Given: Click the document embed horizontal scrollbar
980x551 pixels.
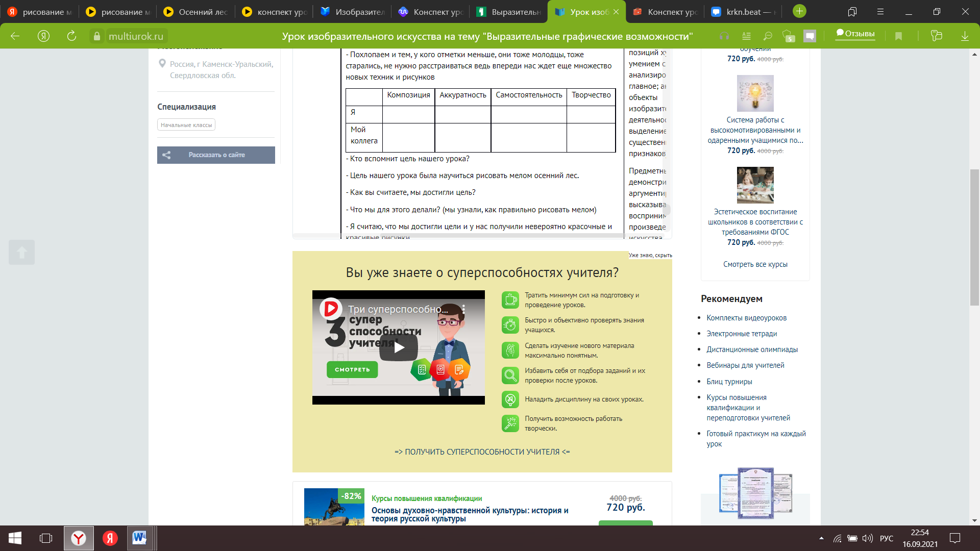Looking at the screenshot, I should point(503,236).
